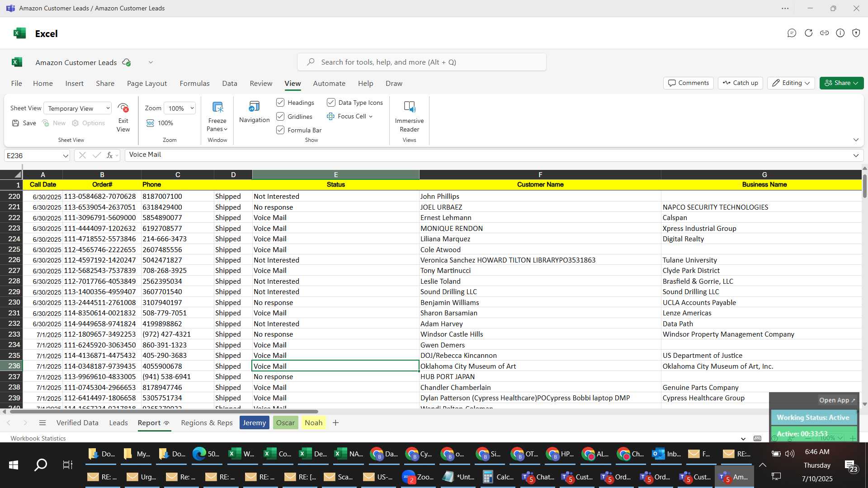The height and width of the screenshot is (488, 868).
Task: Add a new sheet with plus icon
Action: coord(335,423)
